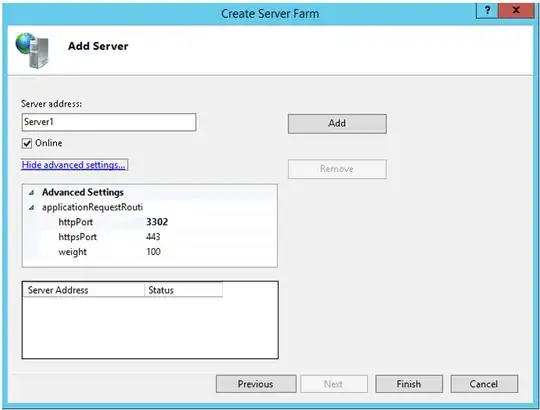Click the disabled Next button

coord(334,384)
